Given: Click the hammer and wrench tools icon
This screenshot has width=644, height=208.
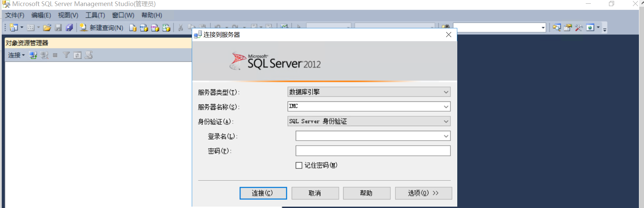Looking at the screenshot, I should pos(579,28).
